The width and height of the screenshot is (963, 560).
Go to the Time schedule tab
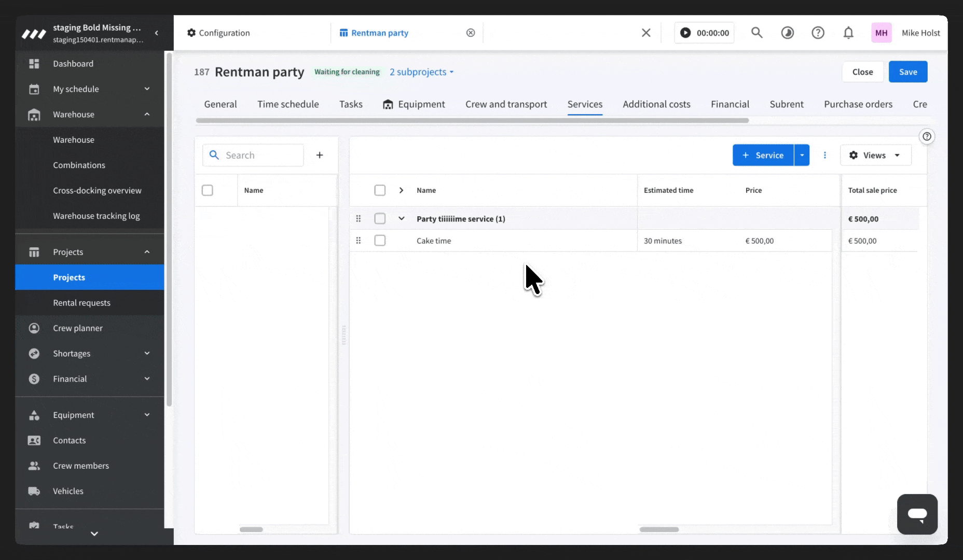(x=288, y=104)
